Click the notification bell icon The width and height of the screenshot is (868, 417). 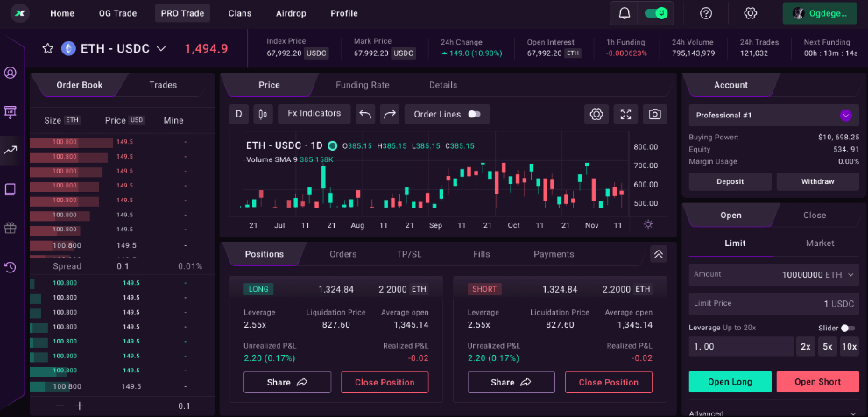625,13
